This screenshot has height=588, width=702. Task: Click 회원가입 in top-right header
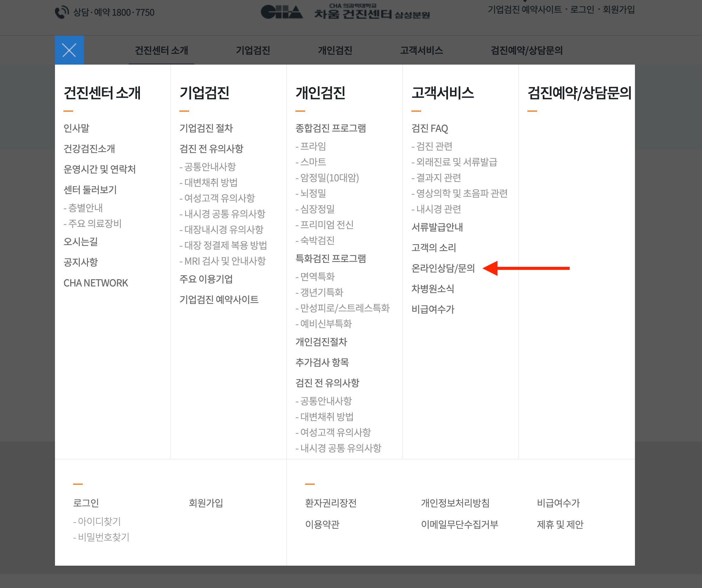[x=618, y=9]
